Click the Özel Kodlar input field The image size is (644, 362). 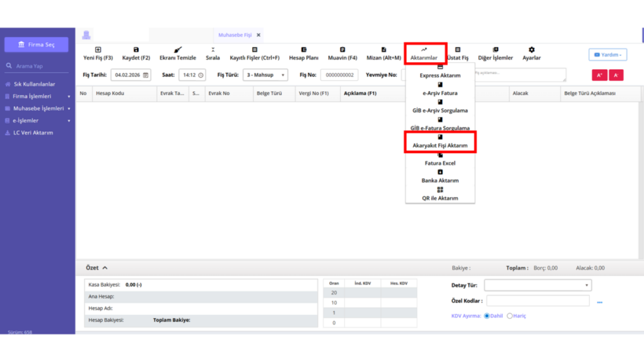click(x=538, y=301)
